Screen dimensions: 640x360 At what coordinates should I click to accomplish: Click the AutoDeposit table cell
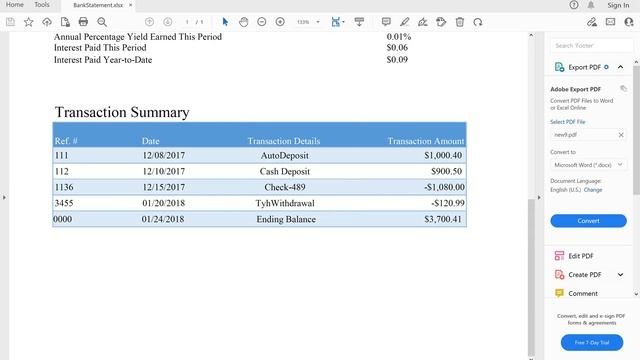284,156
